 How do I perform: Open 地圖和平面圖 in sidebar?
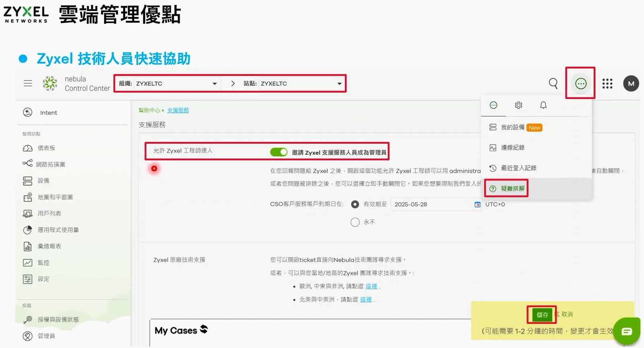[48, 197]
